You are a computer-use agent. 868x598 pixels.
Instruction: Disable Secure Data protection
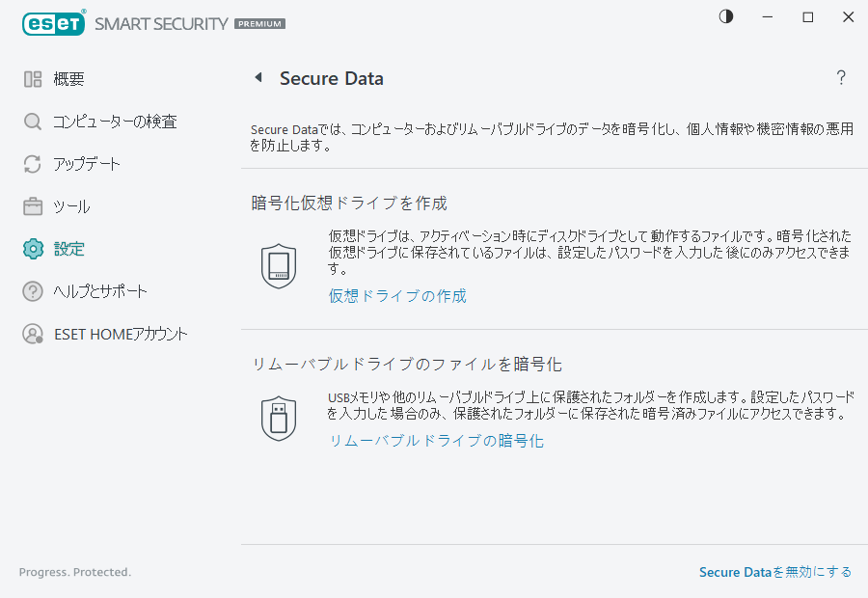tap(774, 572)
